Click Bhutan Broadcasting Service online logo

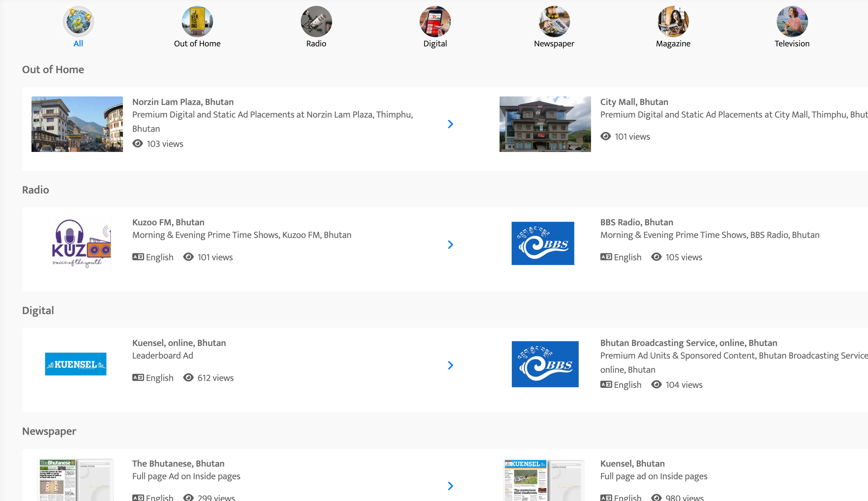click(545, 364)
